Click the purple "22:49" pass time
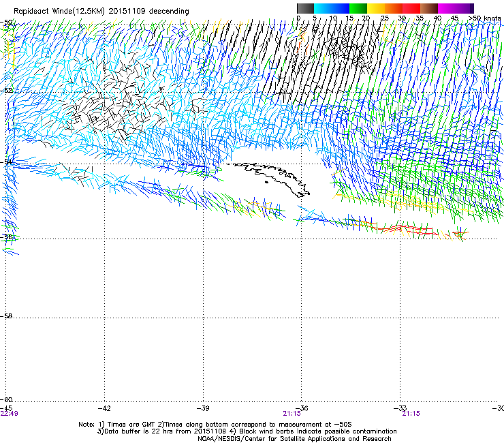The width and height of the screenshot is (504, 443). (10, 414)
